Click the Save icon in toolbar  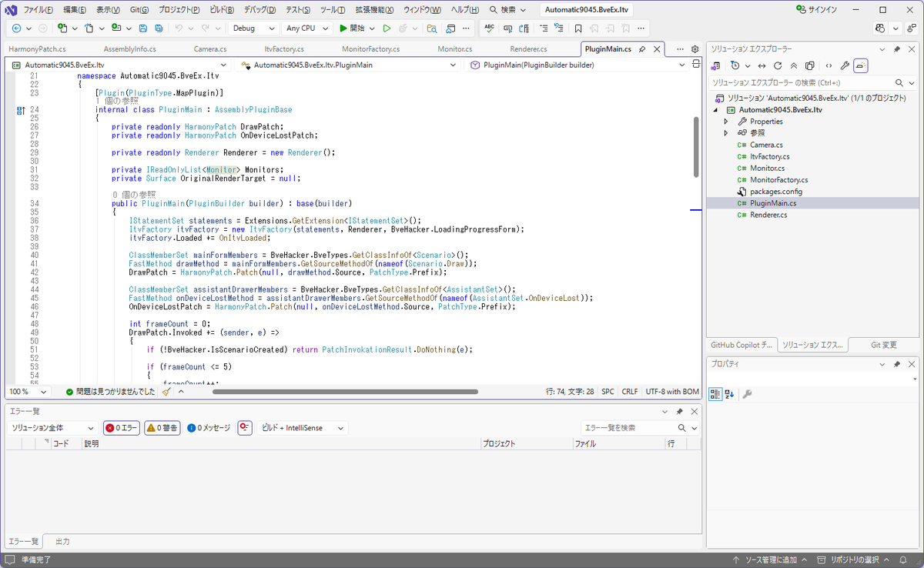[143, 28]
